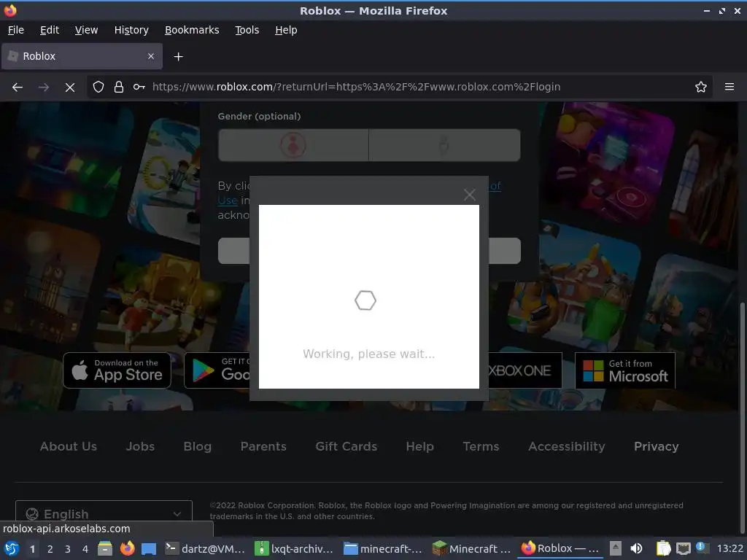Open the Help menu in menu bar
This screenshot has height=560, width=747.
286,30
